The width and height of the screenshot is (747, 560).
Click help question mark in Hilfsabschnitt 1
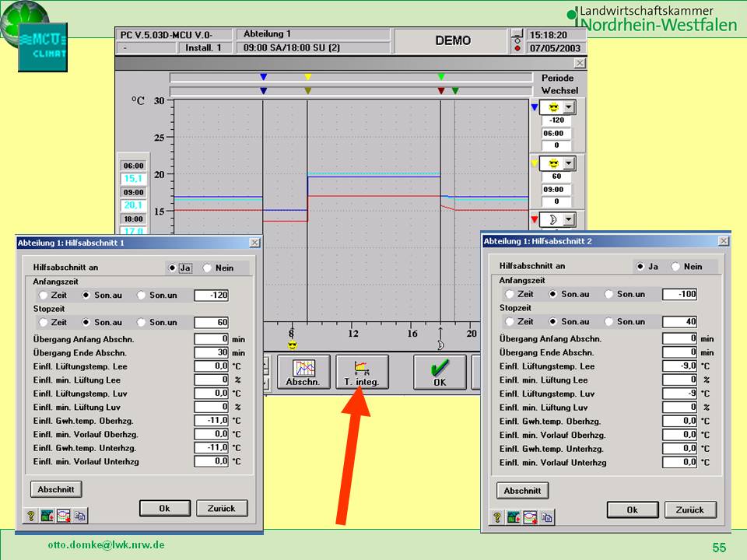tap(31, 515)
